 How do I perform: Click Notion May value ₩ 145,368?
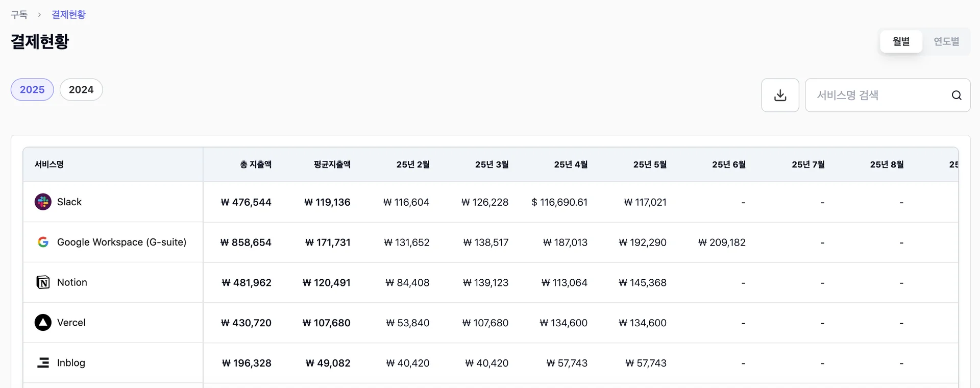(x=643, y=283)
